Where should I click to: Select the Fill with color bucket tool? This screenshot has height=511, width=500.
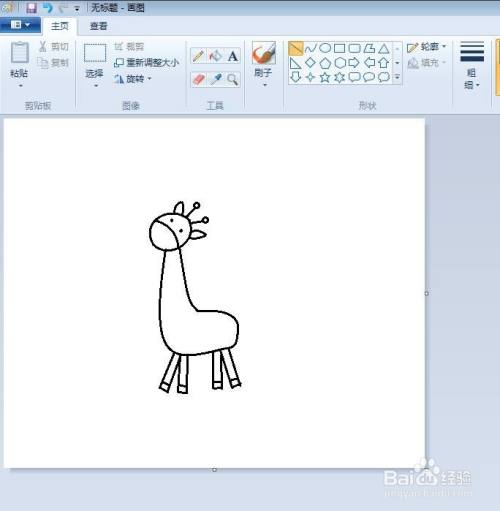point(216,56)
